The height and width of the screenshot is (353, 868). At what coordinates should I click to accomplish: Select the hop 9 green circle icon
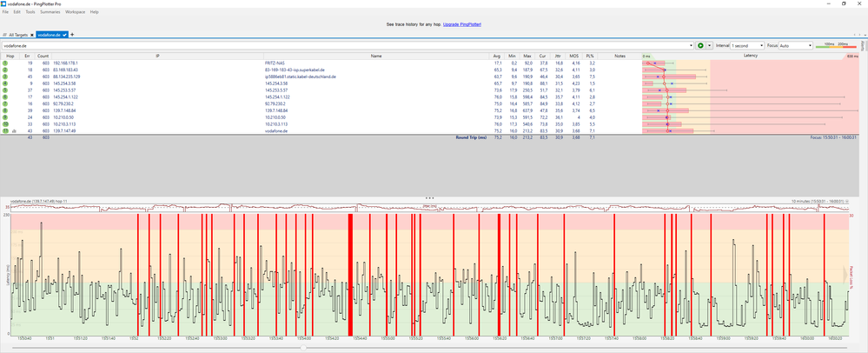(5, 117)
